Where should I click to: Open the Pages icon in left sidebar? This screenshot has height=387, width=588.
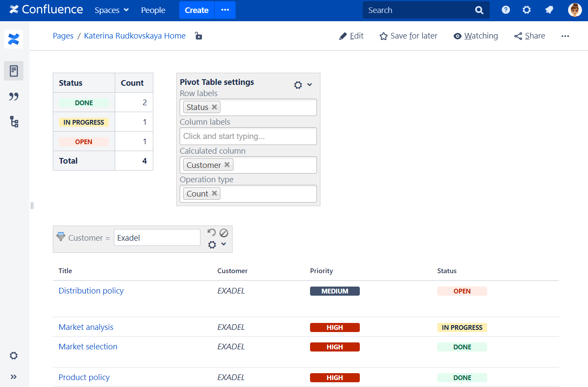14,71
